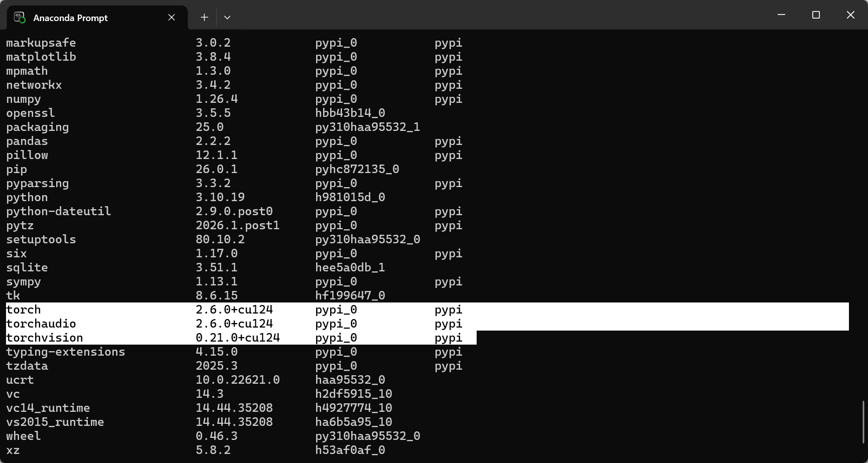Viewport: 868px width, 463px height.
Task: Minimize the terminal window
Action: point(781,15)
